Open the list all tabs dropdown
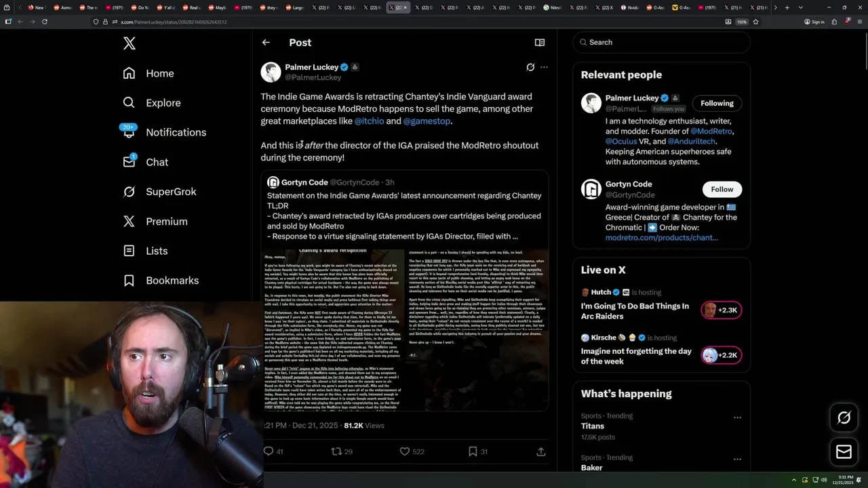 (800, 7)
